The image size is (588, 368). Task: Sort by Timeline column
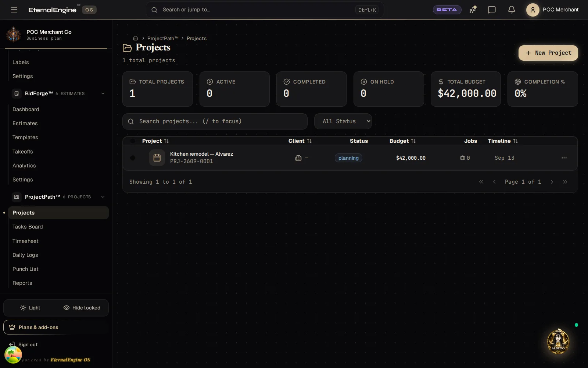(503, 141)
